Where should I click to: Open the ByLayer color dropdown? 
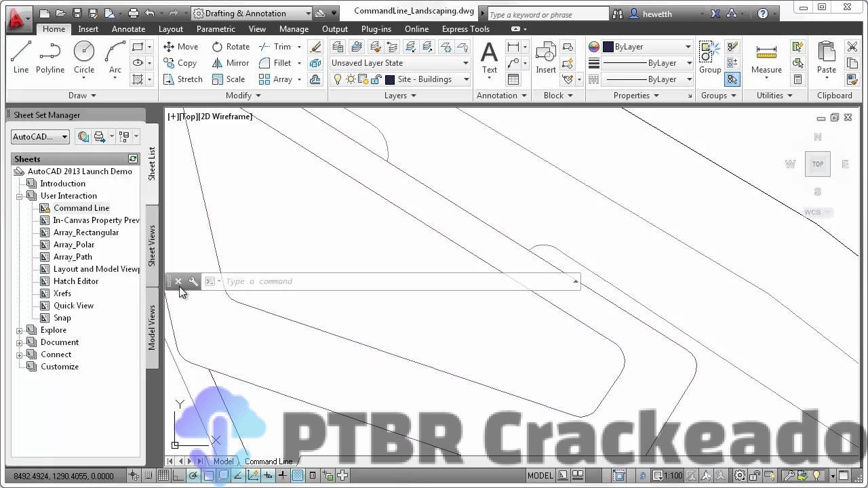tap(647, 47)
